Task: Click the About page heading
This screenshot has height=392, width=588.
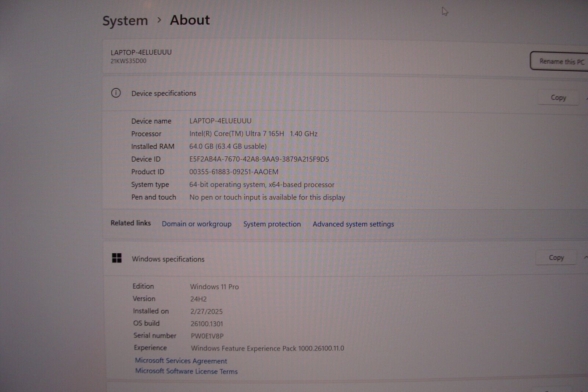Action: coord(190,20)
